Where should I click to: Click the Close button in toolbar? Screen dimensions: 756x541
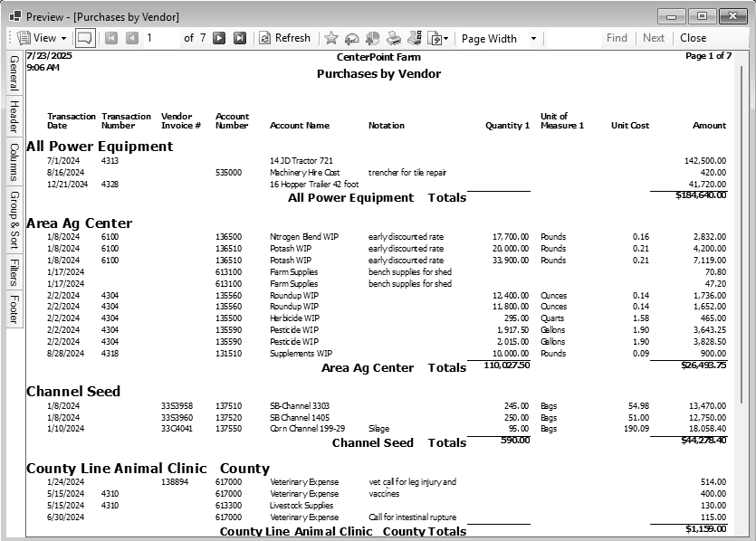(693, 38)
